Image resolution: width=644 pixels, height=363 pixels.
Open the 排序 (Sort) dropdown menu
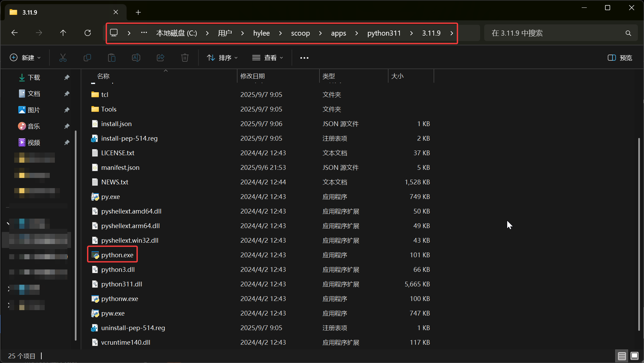pyautogui.click(x=222, y=58)
